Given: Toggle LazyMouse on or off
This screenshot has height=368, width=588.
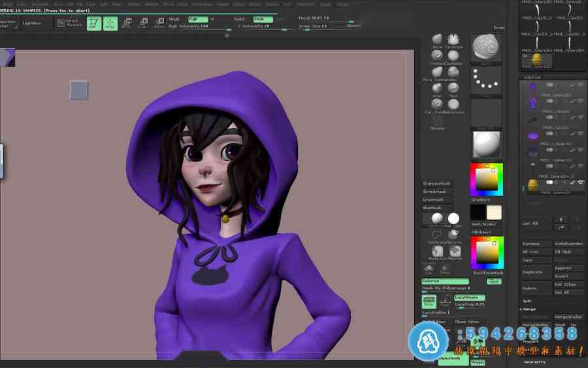Looking at the screenshot, I should 470,297.
